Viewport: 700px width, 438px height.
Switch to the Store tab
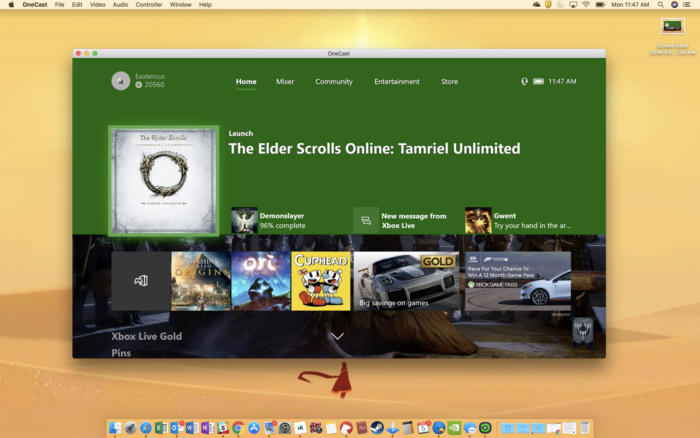tap(450, 82)
